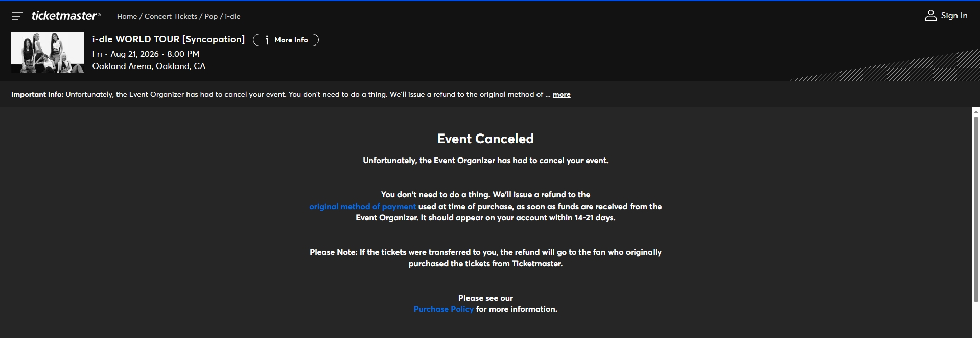Click the i-dle WORLD TOUR event title
980x338 pixels.
click(168, 39)
